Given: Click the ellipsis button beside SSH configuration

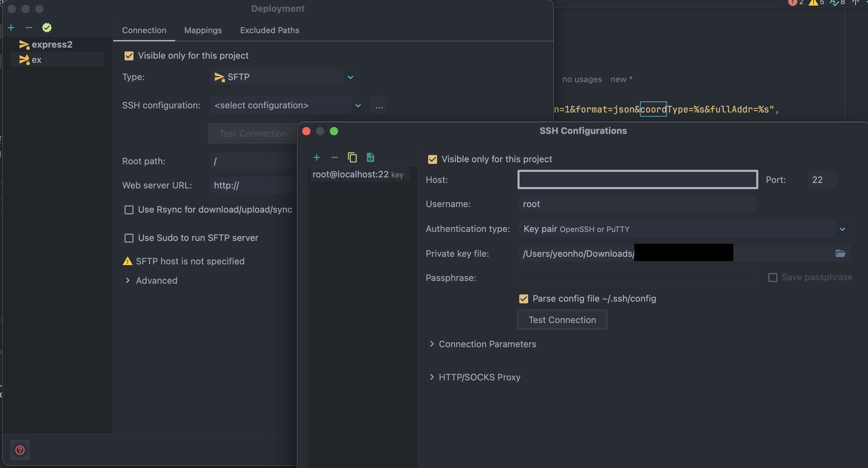Looking at the screenshot, I should pos(379,106).
